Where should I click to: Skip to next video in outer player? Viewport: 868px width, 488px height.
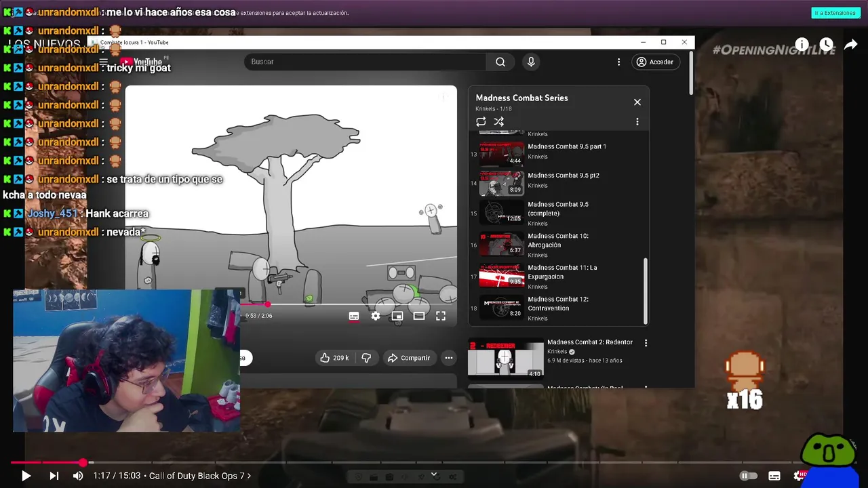(x=54, y=476)
